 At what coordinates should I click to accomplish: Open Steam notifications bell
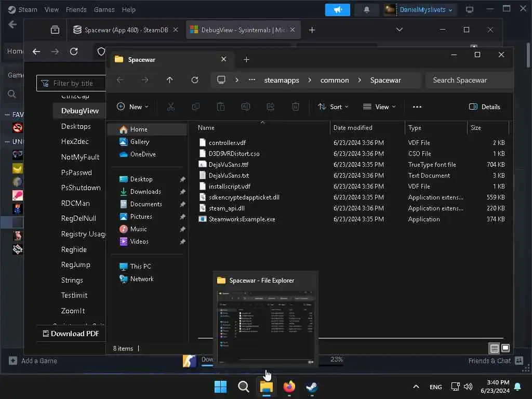pos(367,10)
